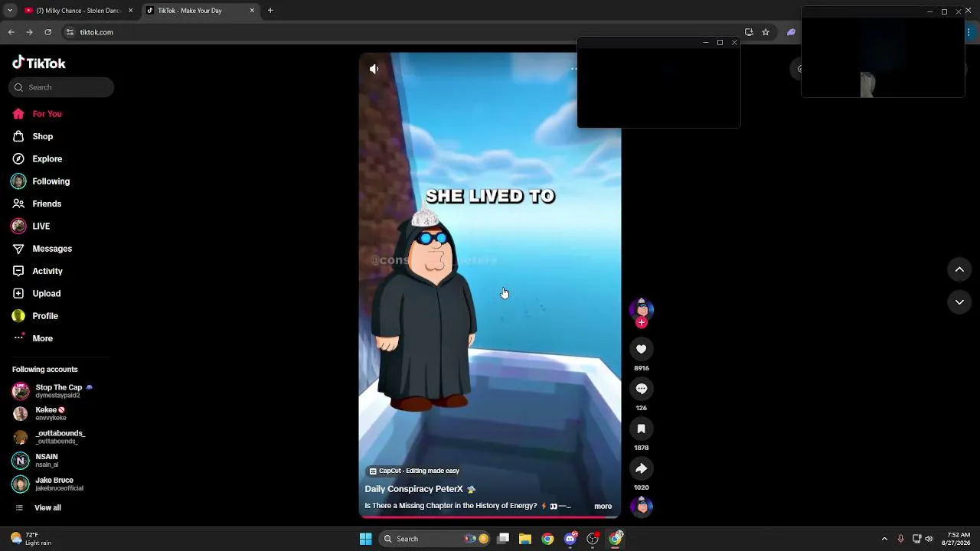This screenshot has width=980, height=551.
Task: Show hidden system tray icons
Action: (884, 539)
